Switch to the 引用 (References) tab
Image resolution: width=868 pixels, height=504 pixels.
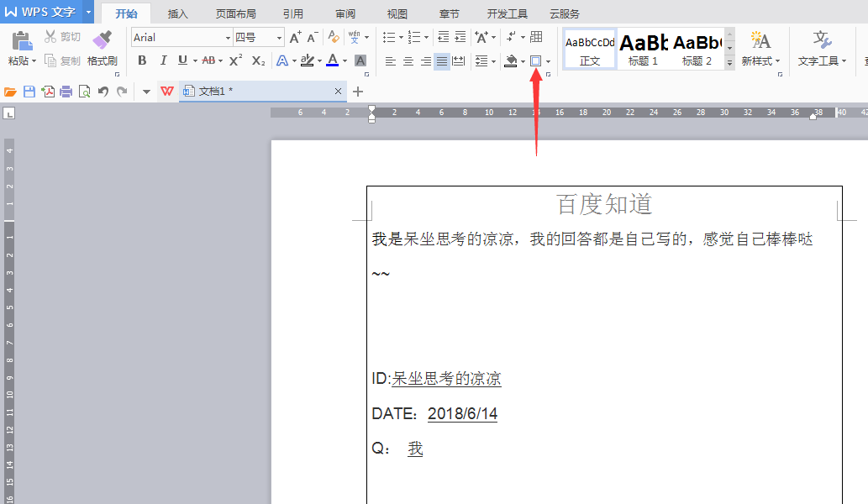pyautogui.click(x=293, y=13)
